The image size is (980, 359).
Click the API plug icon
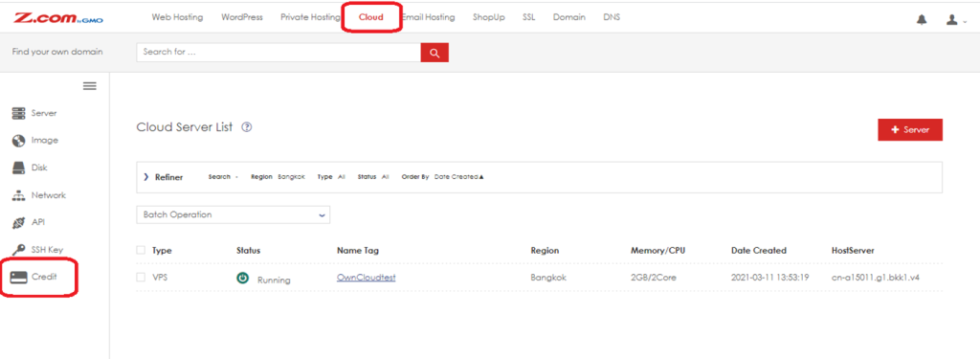click(19, 223)
